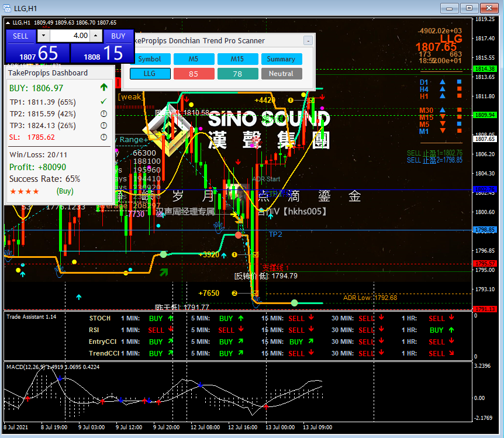Click the +7650 profit label on chart
The height and width of the screenshot is (438, 504).
[x=209, y=294]
